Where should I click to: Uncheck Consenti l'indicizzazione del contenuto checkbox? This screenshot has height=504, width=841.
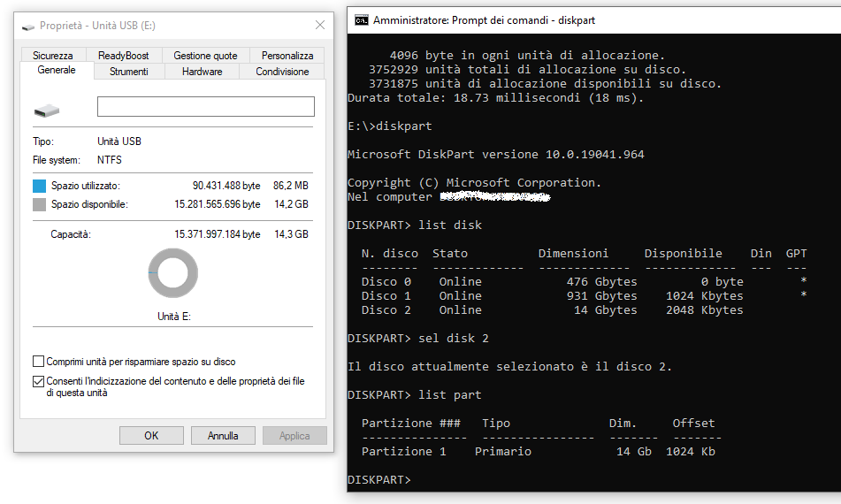point(38,381)
